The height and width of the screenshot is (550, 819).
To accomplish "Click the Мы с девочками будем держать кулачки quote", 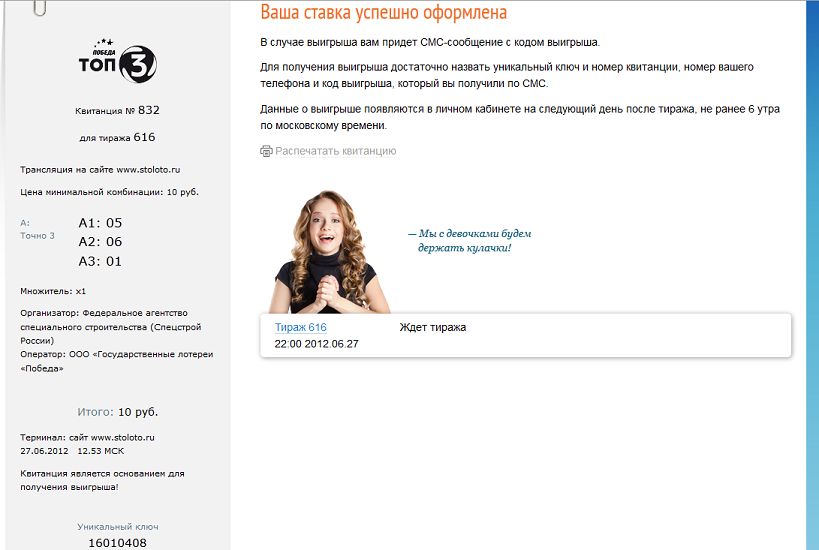I will [x=470, y=240].
